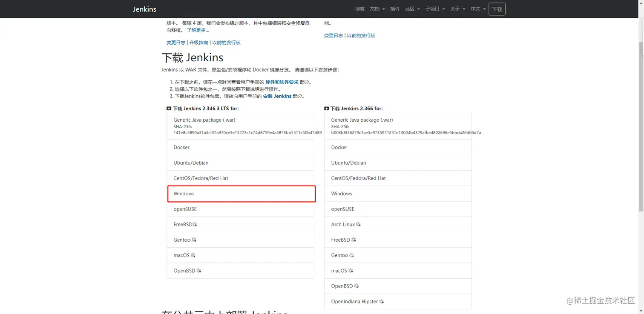Select Generic Java package (.war) under 2.346.3 LTS
The height and width of the screenshot is (314, 644).
(x=240, y=126)
